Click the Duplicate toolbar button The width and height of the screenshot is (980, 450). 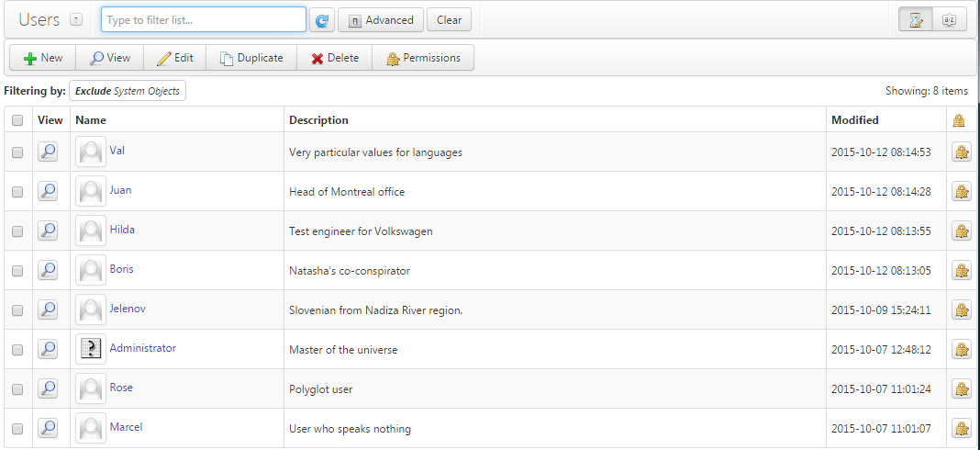[x=251, y=58]
